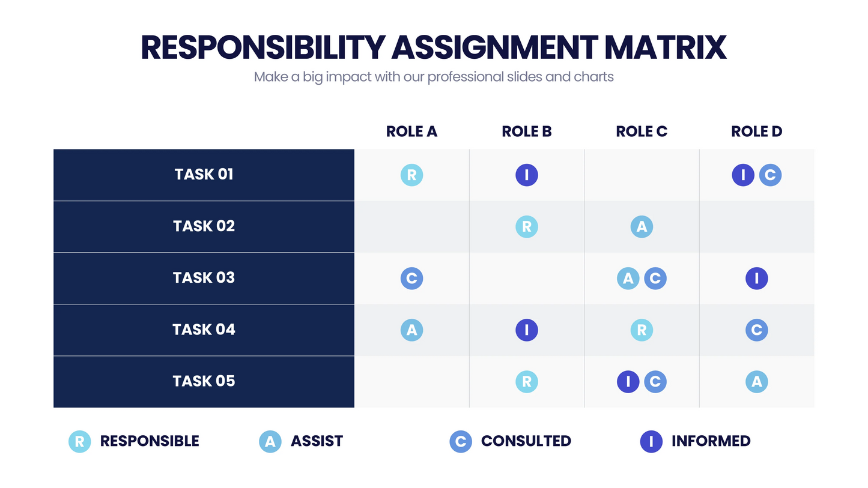Select the ROLE A column header
This screenshot has width=868, height=488.
point(411,131)
